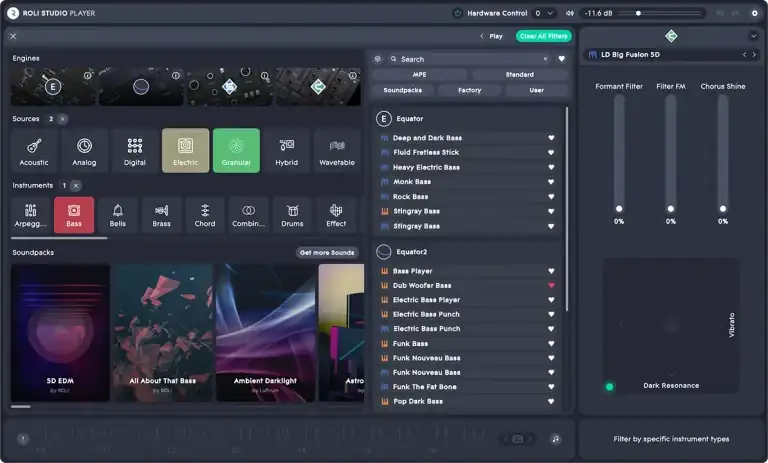768x463 pixels.
Task: Focus the Search input field
Action: click(x=470, y=59)
